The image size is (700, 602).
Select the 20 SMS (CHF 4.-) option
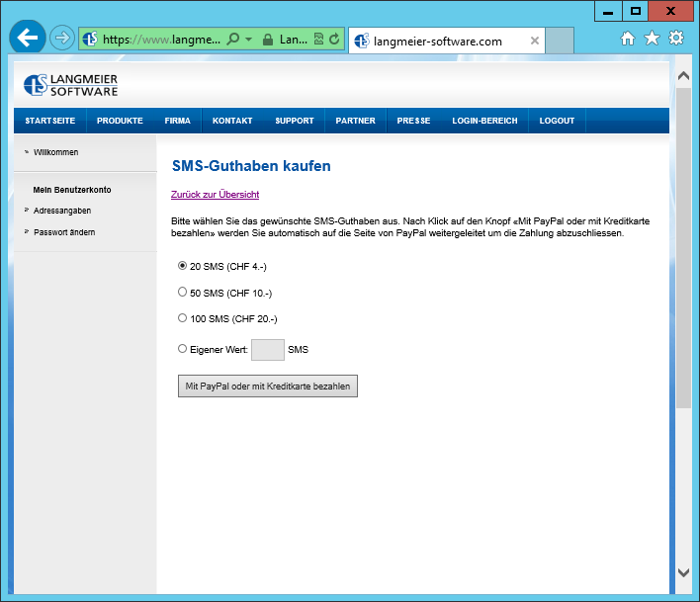click(x=182, y=266)
